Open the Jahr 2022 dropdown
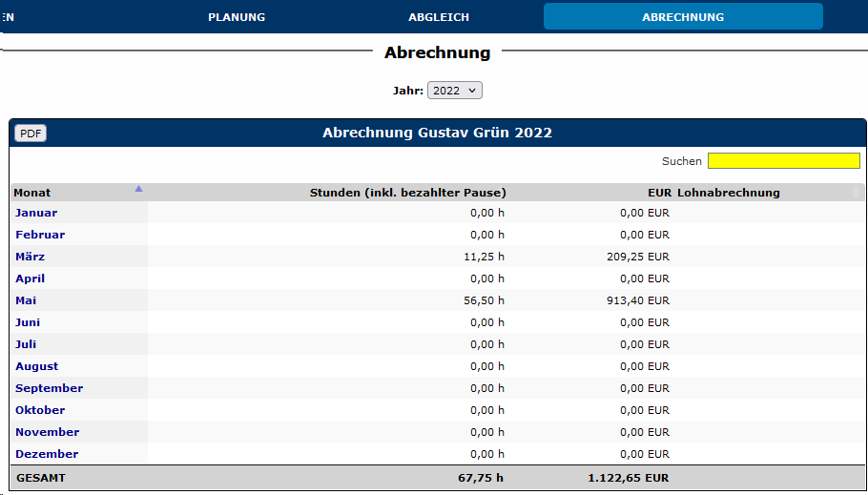The height and width of the screenshot is (495, 868). [x=454, y=91]
